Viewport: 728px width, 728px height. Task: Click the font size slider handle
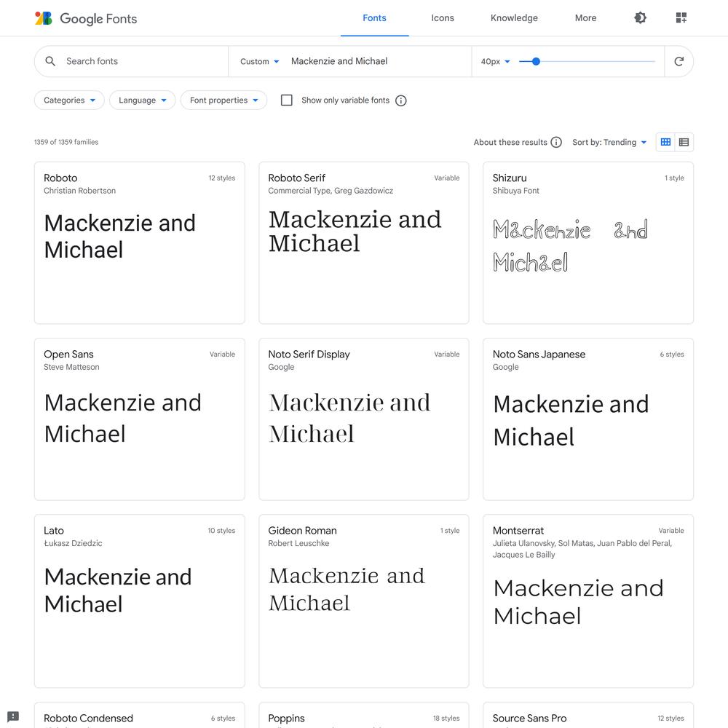(536, 61)
